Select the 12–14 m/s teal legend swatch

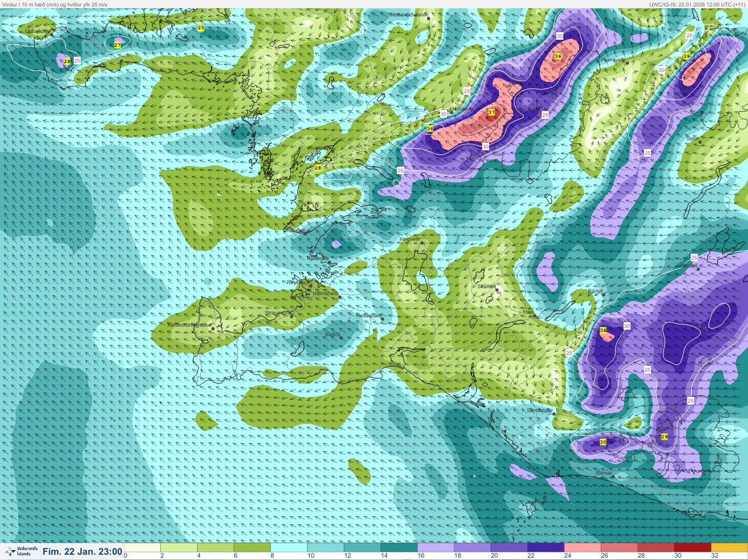[362, 548]
